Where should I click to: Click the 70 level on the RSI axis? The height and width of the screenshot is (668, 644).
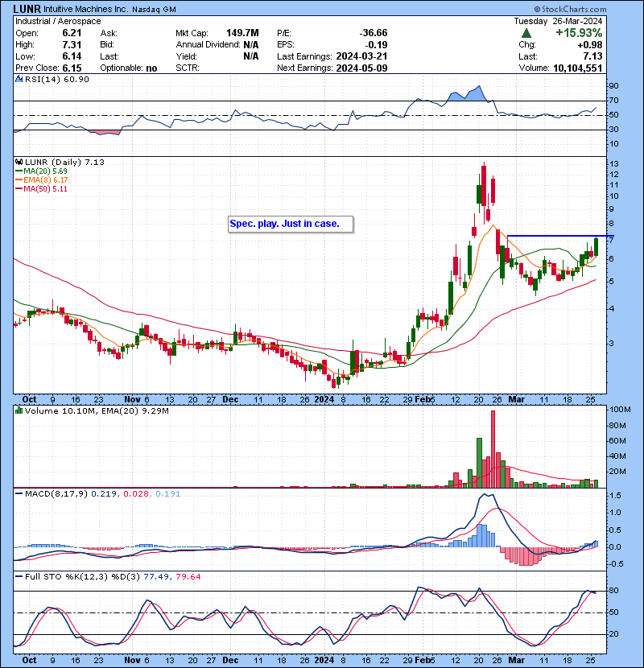pos(613,101)
